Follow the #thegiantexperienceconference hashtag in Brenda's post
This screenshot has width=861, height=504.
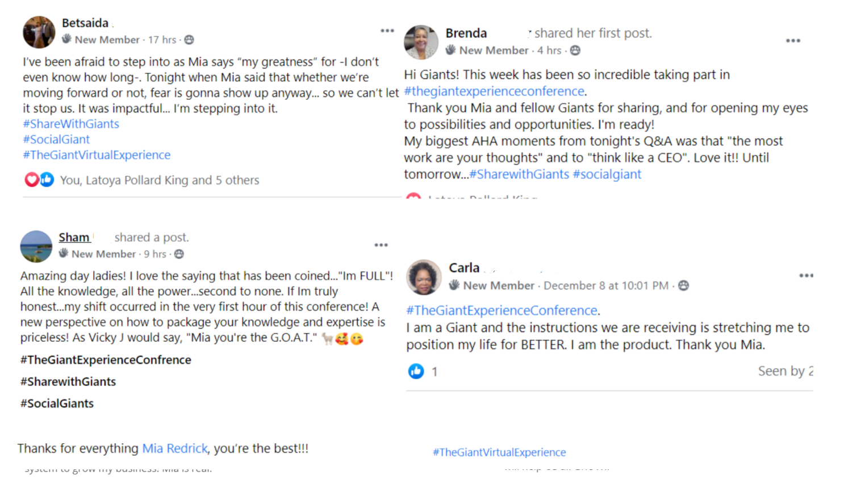coord(494,91)
